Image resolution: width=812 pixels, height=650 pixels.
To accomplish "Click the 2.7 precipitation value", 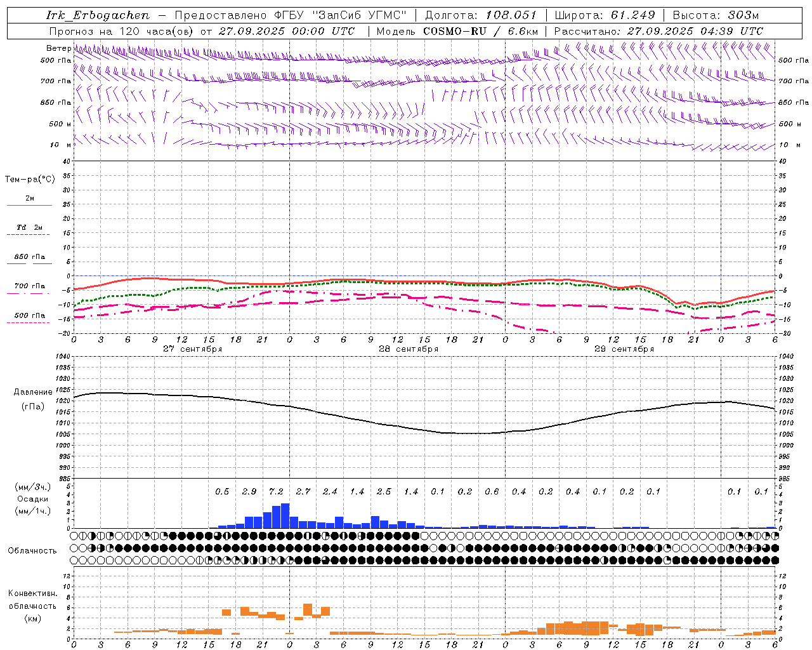I will click(x=303, y=491).
